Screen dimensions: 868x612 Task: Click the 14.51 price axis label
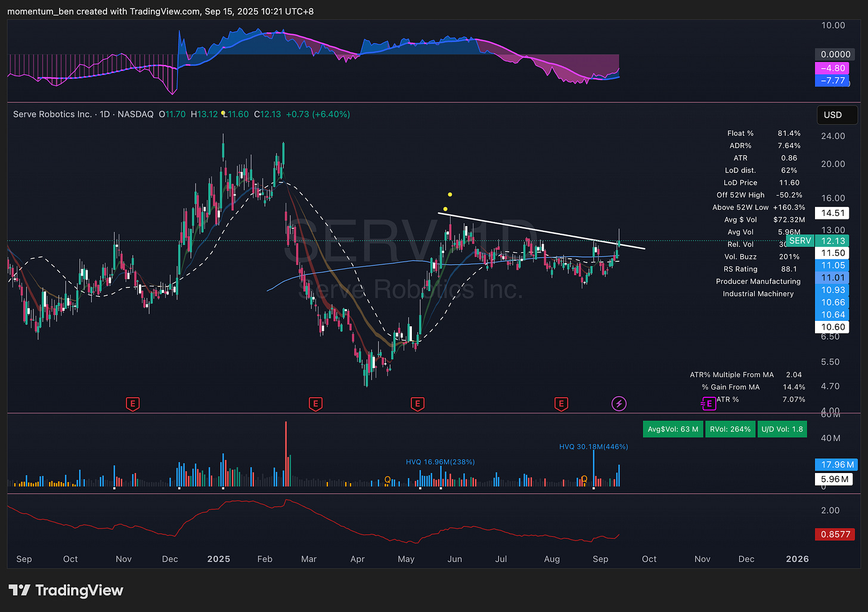832,213
